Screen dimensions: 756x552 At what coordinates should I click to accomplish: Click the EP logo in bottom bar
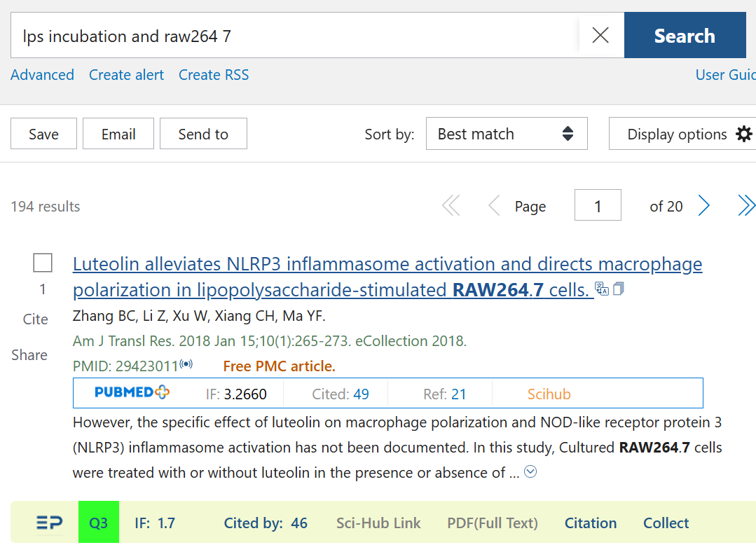(x=49, y=523)
